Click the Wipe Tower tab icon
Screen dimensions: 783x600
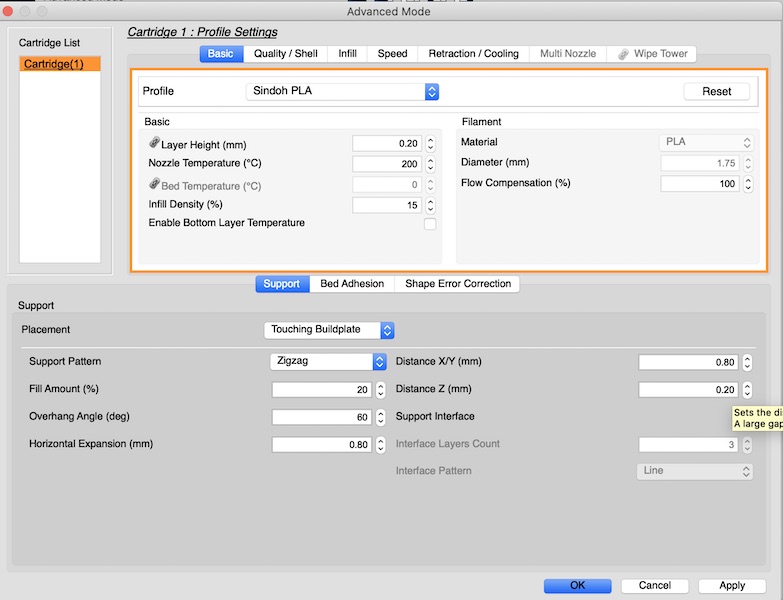pyautogui.click(x=624, y=53)
